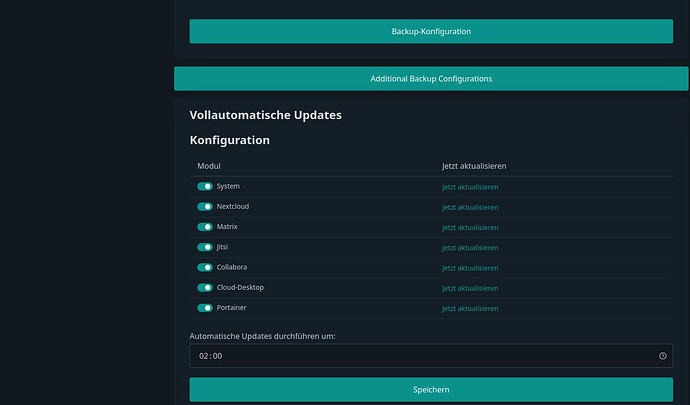Open the time picker clock icon
690x405 pixels.
coord(662,356)
